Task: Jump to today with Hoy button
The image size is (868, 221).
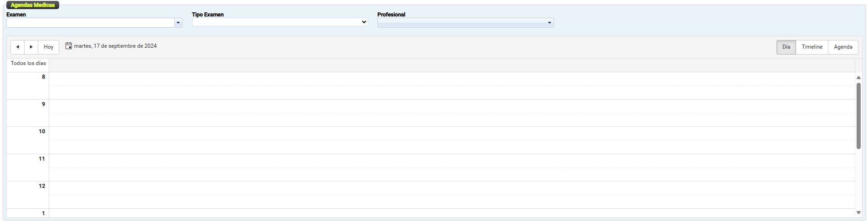Action: click(49, 47)
